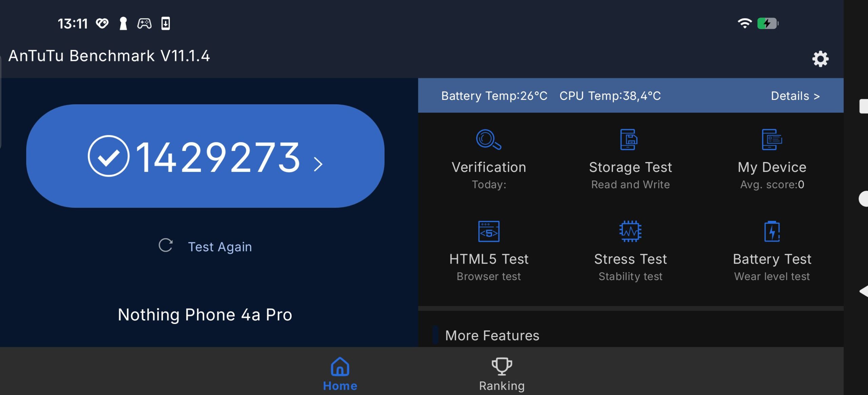This screenshot has width=868, height=395.
Task: Tap the score checkmark circle icon
Action: (x=108, y=156)
